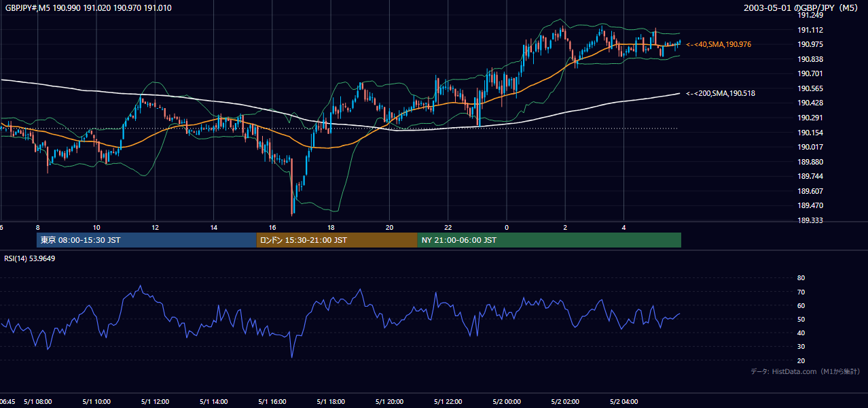Image resolution: width=868 pixels, height=408 pixels.
Task: Click the orange 40 SMA 190.976 label
Action: point(719,44)
